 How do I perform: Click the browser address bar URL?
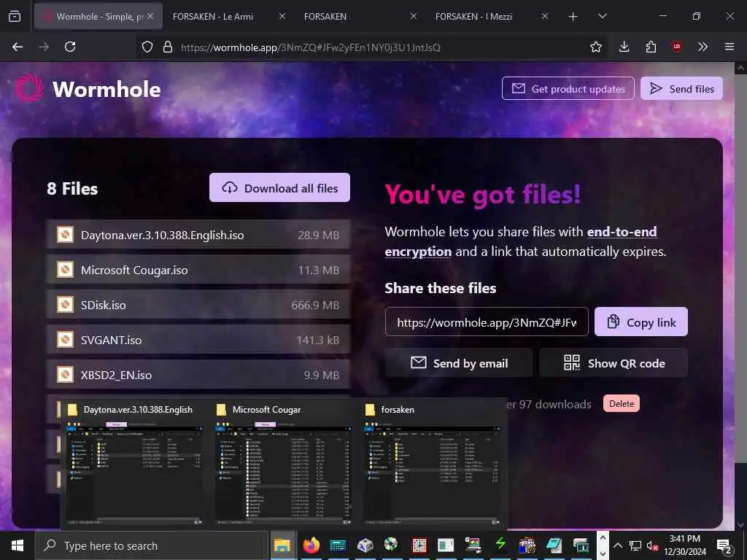[310, 47]
